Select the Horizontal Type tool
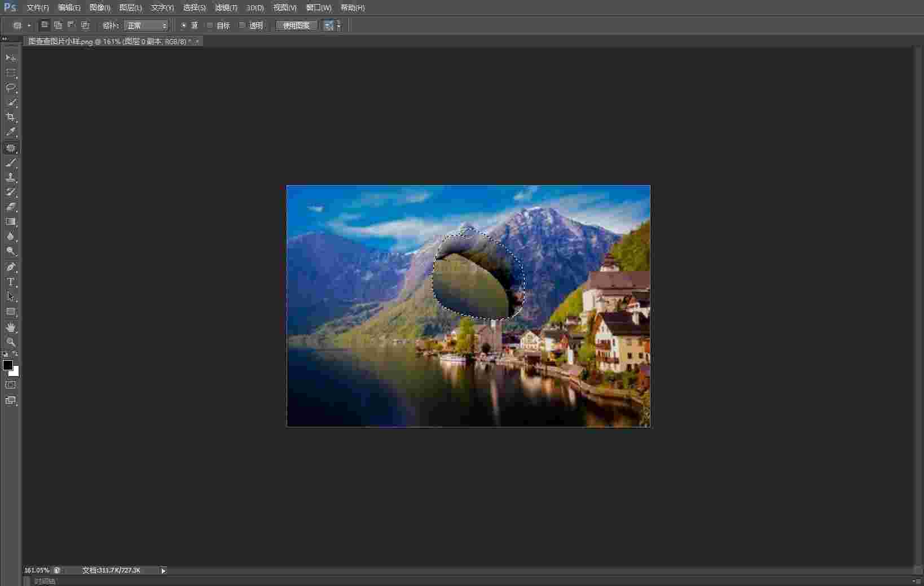Screen dimensions: 924x586 point(11,281)
